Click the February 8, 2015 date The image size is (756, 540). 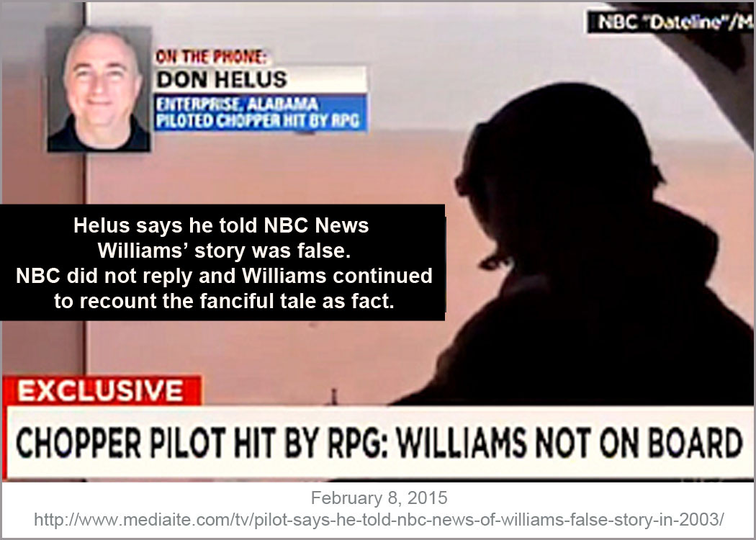point(379,498)
